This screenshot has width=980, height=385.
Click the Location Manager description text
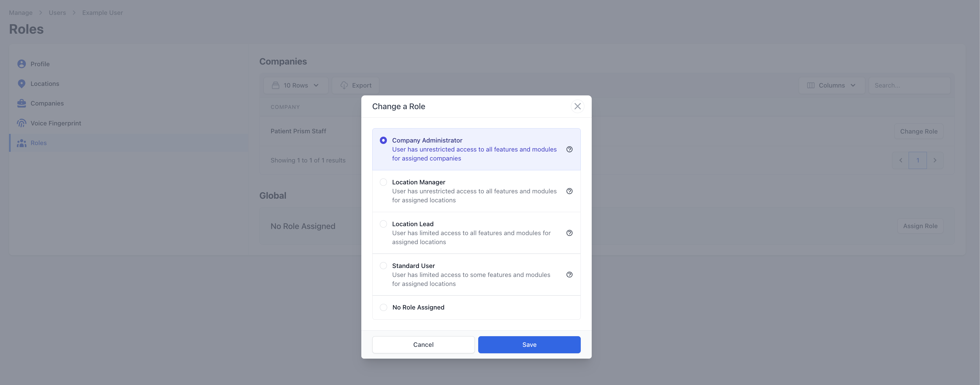(x=474, y=196)
